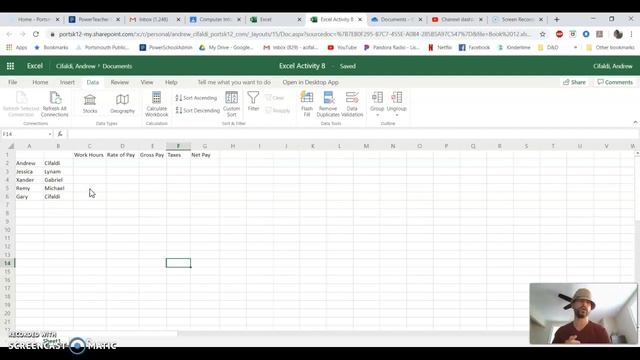
Task: Click the Rate of Pay cell
Action: click(122, 155)
